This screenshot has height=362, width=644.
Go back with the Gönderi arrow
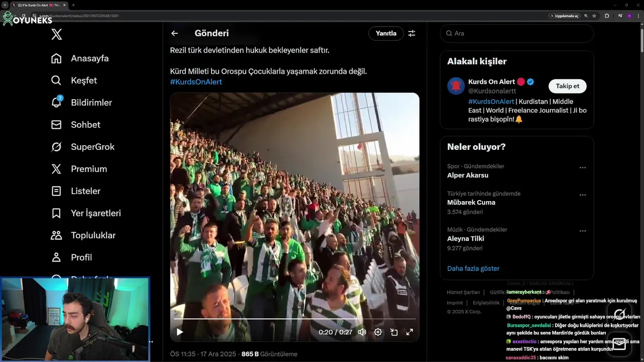175,33
